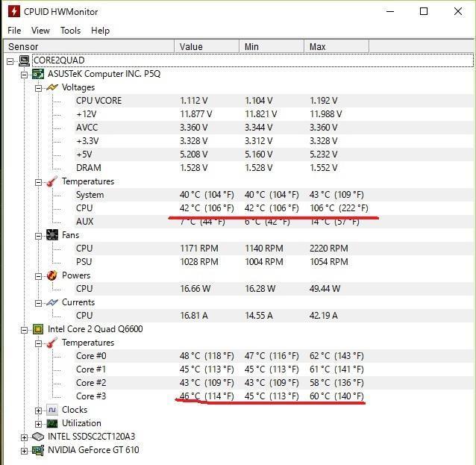Viewport: 476px width, 465px height.
Task: Expand the INTEL SSDSC2CT120A3 node
Action: (x=25, y=437)
